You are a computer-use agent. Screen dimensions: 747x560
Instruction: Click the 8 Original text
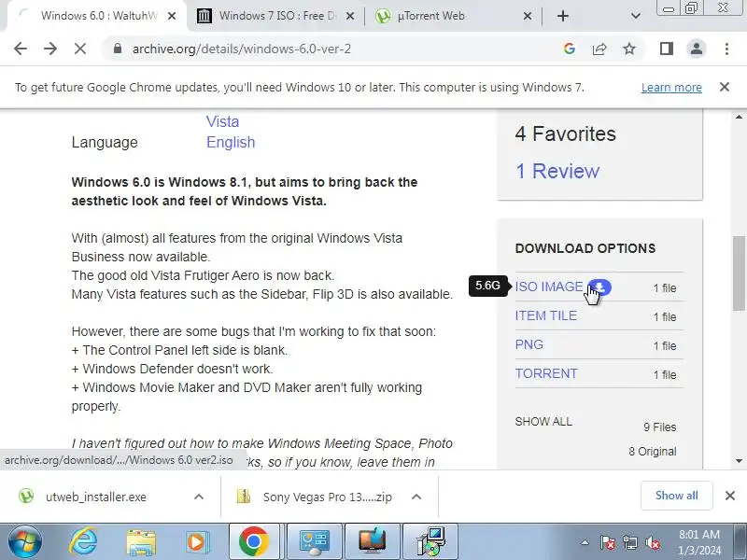[x=652, y=452]
